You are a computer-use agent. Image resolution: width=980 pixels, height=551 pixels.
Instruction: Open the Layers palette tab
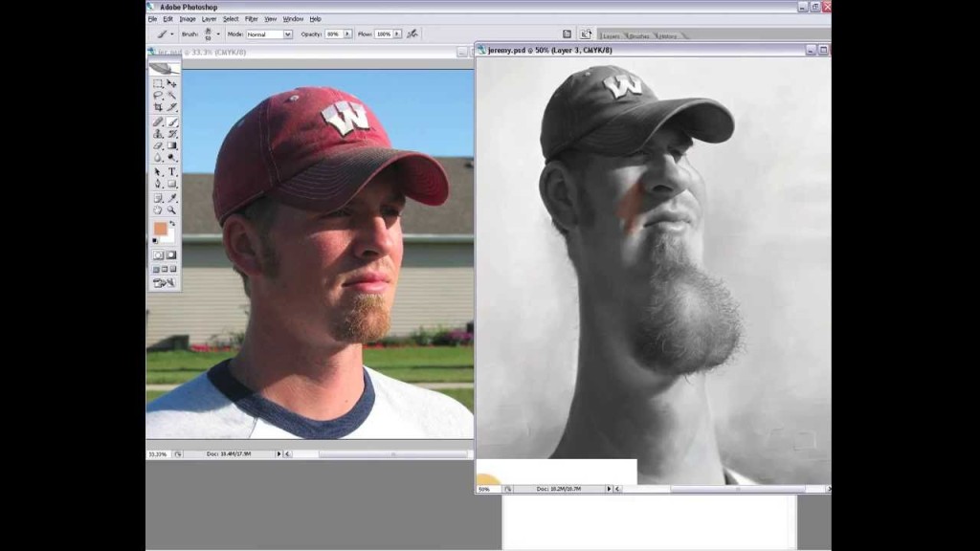pos(610,36)
